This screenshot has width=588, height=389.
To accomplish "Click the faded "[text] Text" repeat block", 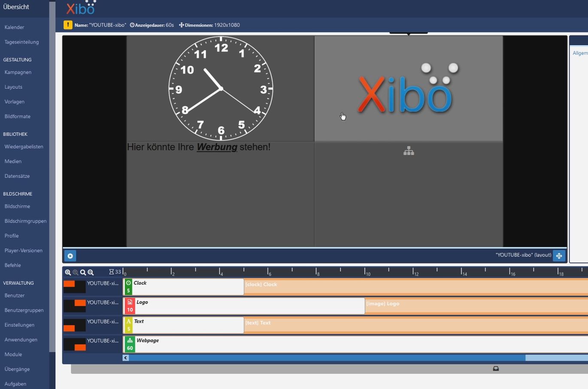I will pyautogui.click(x=416, y=325).
